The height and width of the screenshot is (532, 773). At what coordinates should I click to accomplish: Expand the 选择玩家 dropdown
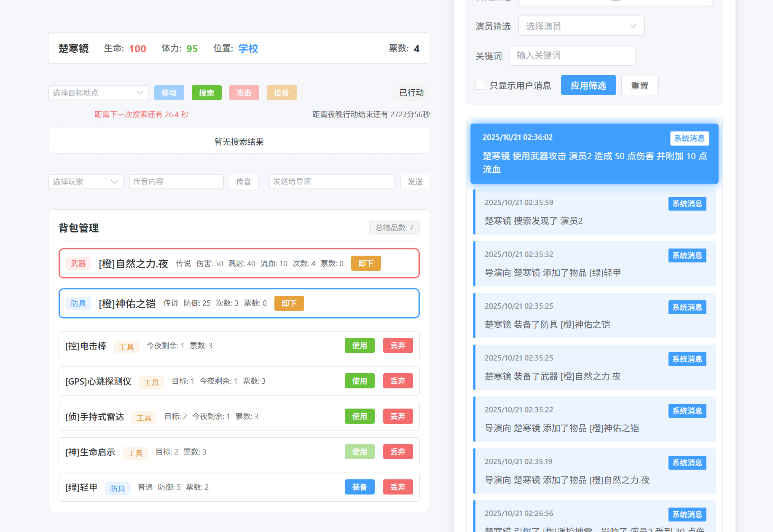[x=86, y=182]
